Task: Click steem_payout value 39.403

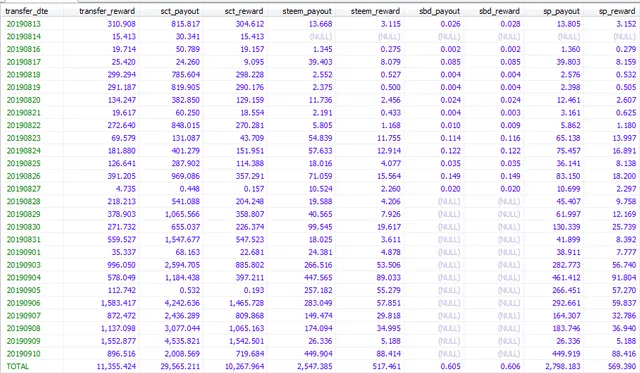Action: pos(320,62)
